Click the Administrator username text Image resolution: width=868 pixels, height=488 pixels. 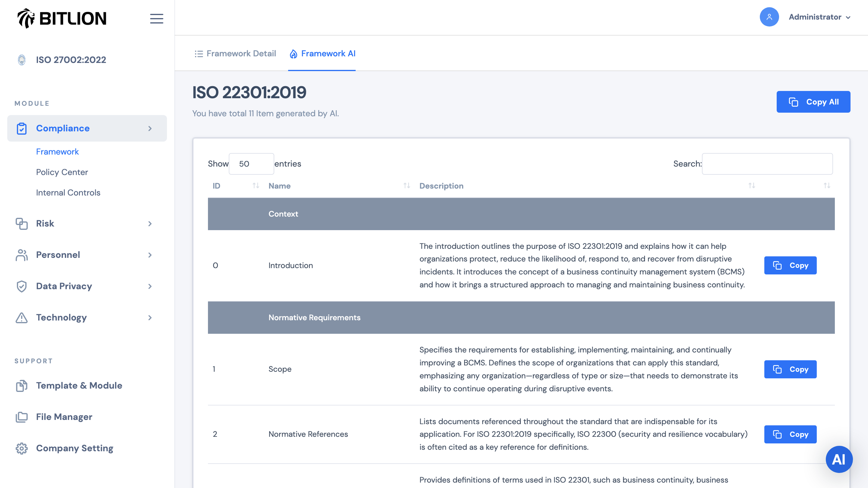click(x=815, y=17)
